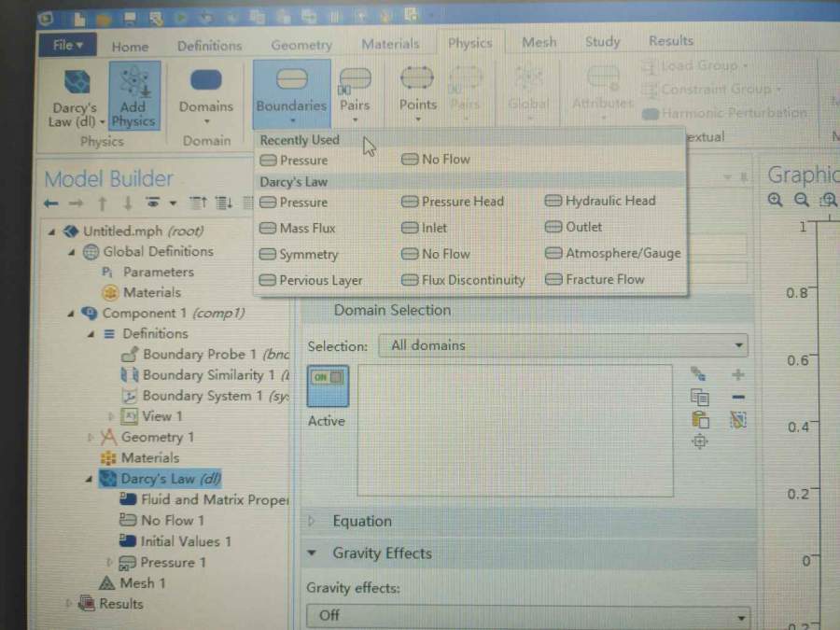Viewport: 840px width, 630px height.
Task: Click the paste selection icon
Action: pyautogui.click(x=700, y=420)
